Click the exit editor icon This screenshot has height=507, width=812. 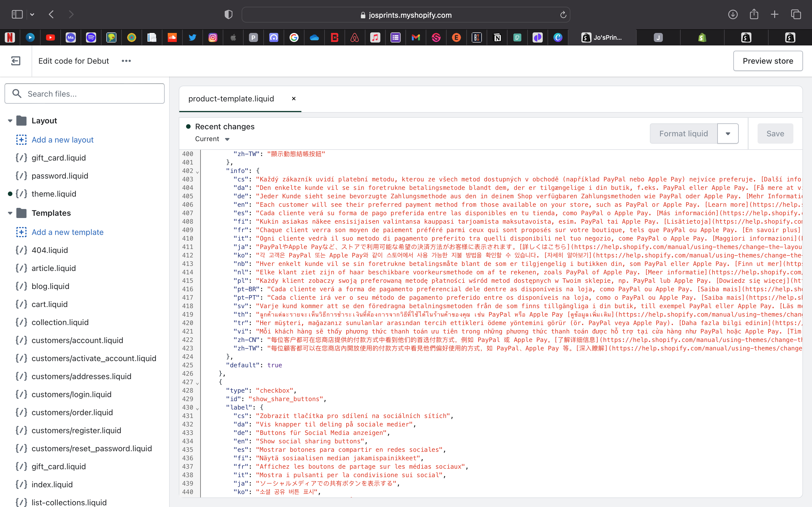16,61
